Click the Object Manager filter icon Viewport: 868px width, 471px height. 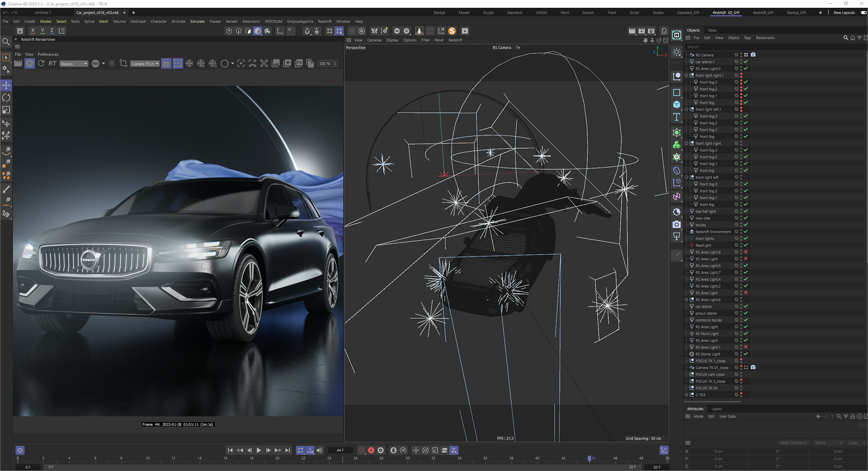click(x=859, y=38)
